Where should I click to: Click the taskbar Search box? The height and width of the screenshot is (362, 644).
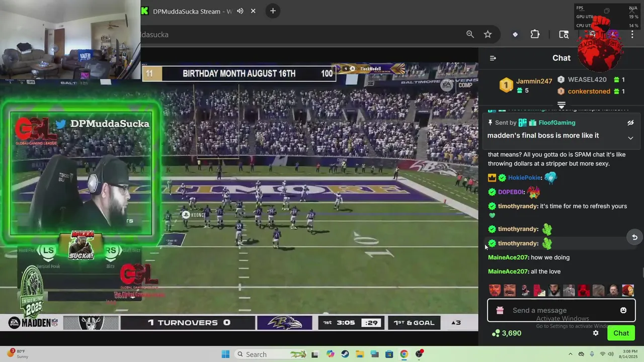pos(271,354)
